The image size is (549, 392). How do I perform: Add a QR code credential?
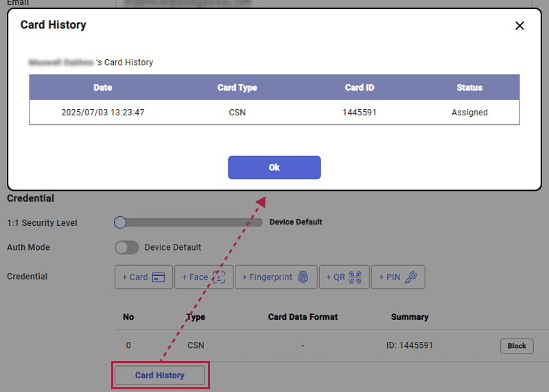[x=344, y=277]
